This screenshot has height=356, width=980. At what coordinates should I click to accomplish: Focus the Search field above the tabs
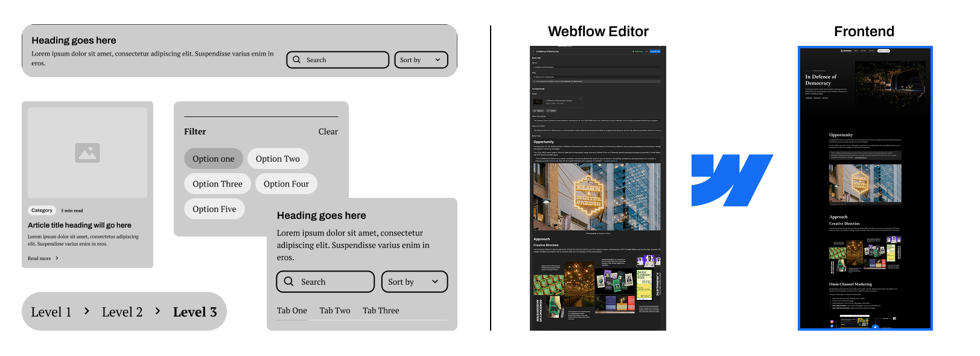point(326,282)
